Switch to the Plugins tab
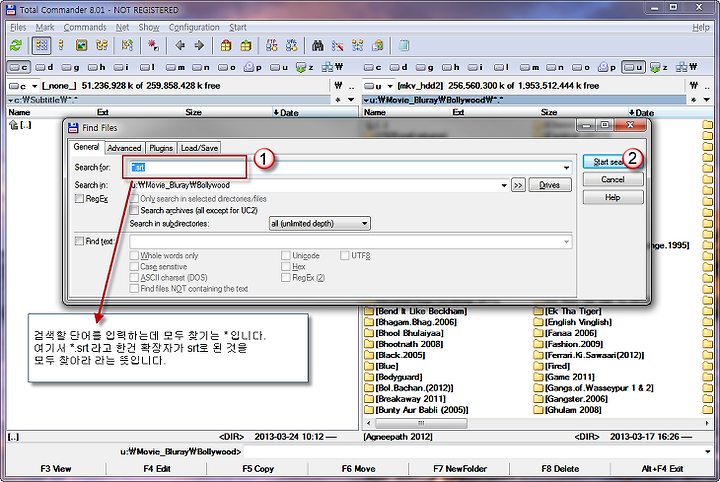720x482 pixels. pos(161,148)
